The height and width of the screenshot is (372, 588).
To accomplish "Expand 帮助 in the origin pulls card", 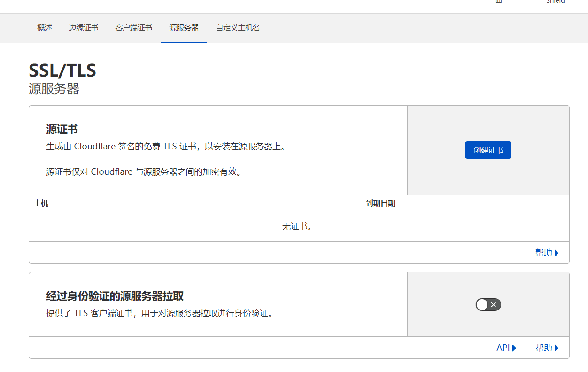I will (x=543, y=348).
